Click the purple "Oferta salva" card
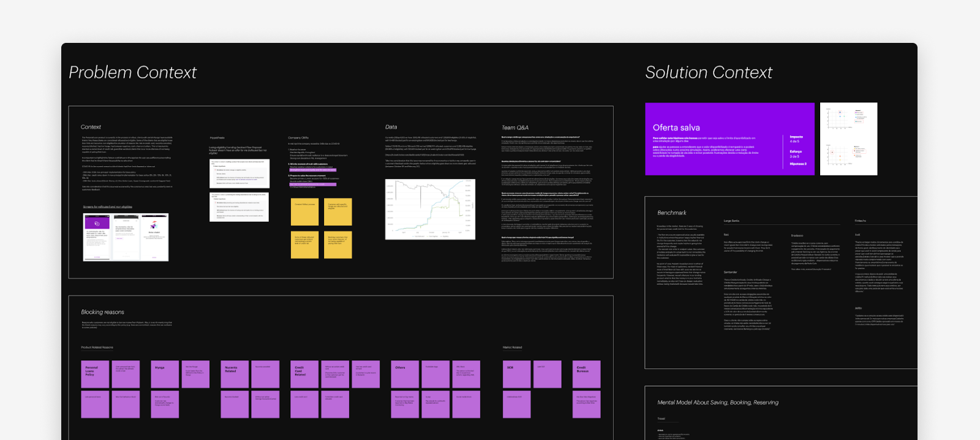The height and width of the screenshot is (440, 980). pyautogui.click(x=729, y=139)
